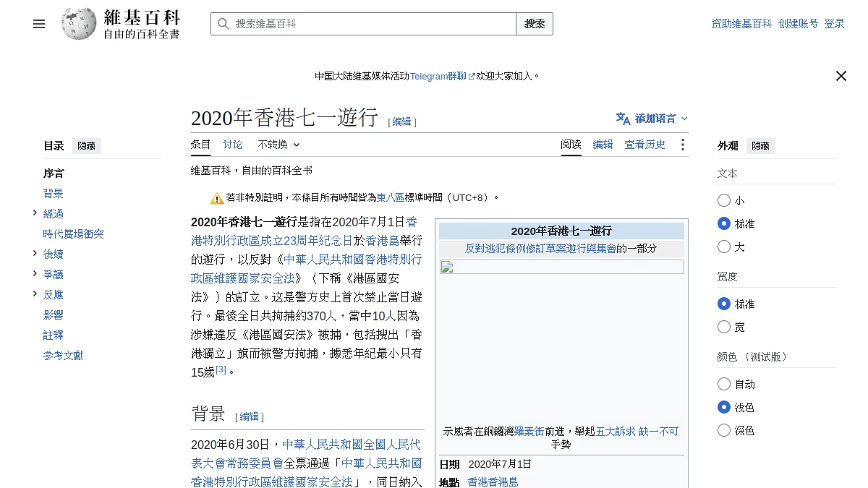Open the more options vertical dots
This screenshot has height=488, width=868.
[682, 145]
